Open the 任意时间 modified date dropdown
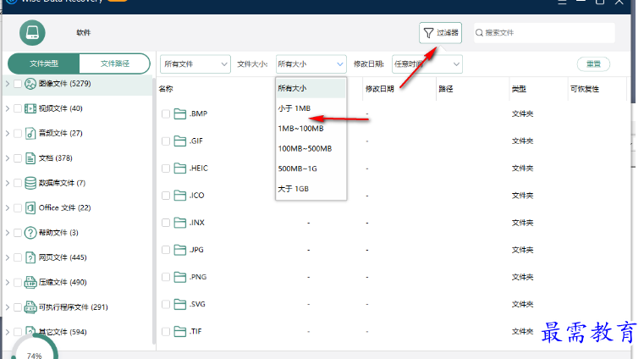 coord(427,64)
